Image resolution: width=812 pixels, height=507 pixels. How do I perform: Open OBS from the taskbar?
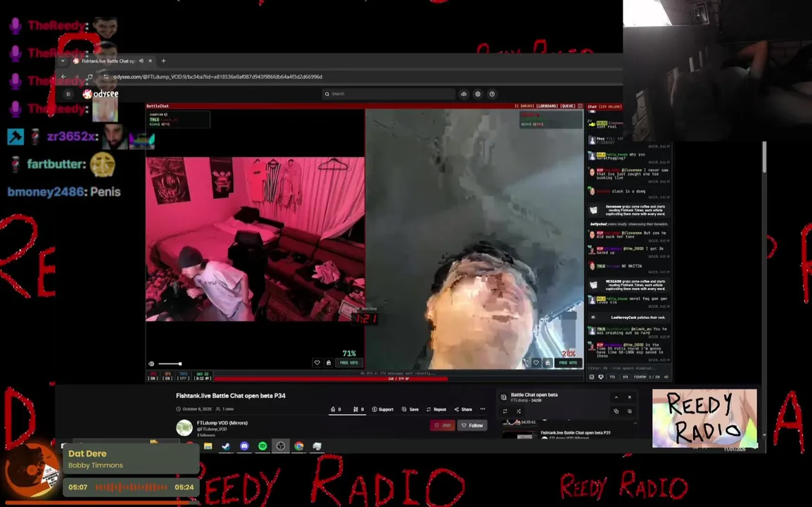click(x=281, y=446)
